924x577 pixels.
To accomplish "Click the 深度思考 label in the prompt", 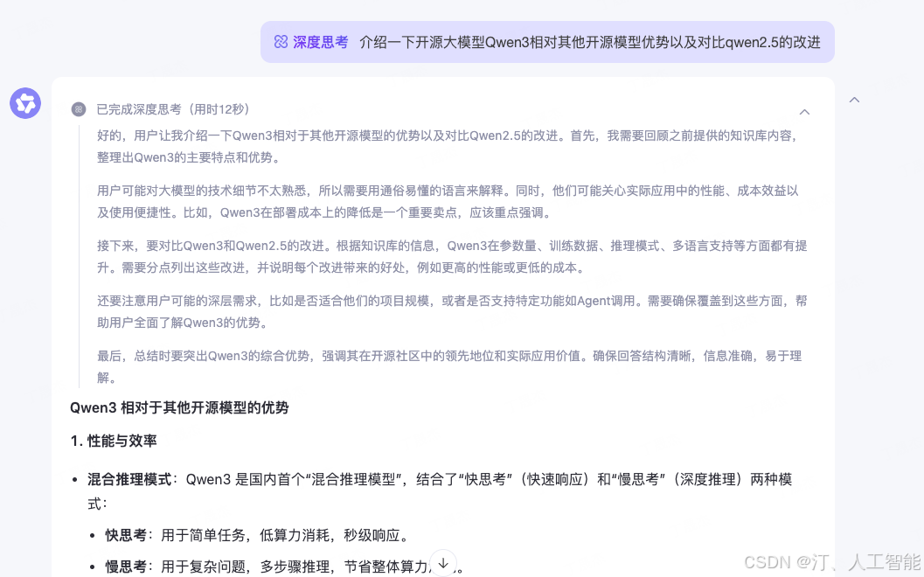I will tap(321, 42).
